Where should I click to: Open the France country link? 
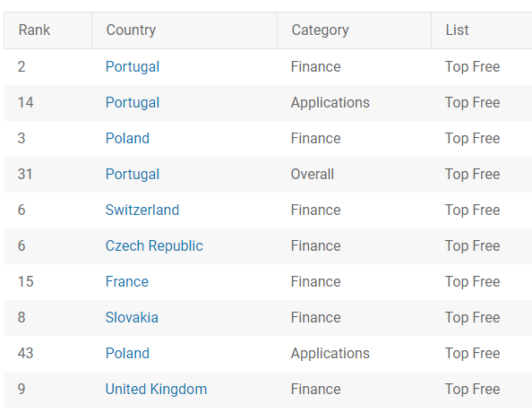click(x=127, y=281)
